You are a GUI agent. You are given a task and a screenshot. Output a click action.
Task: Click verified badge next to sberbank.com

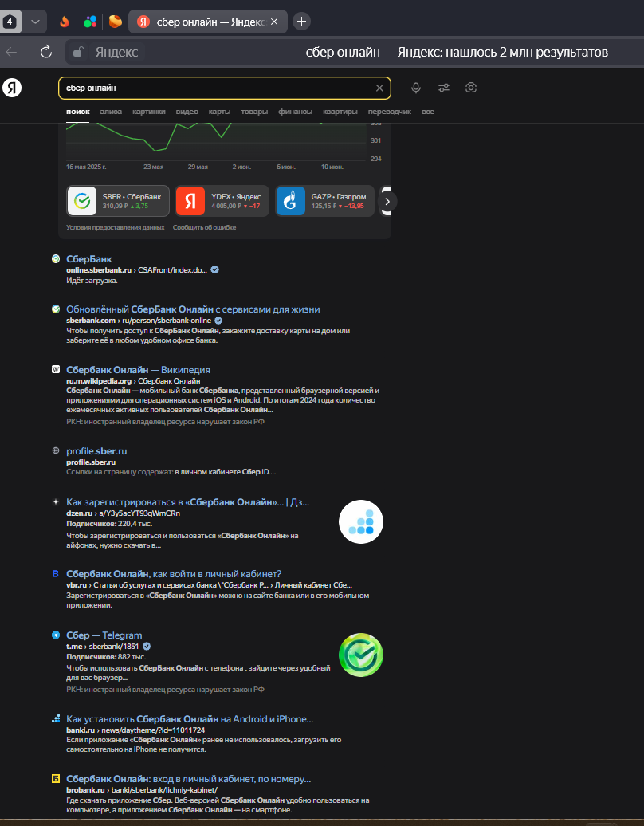[218, 321]
